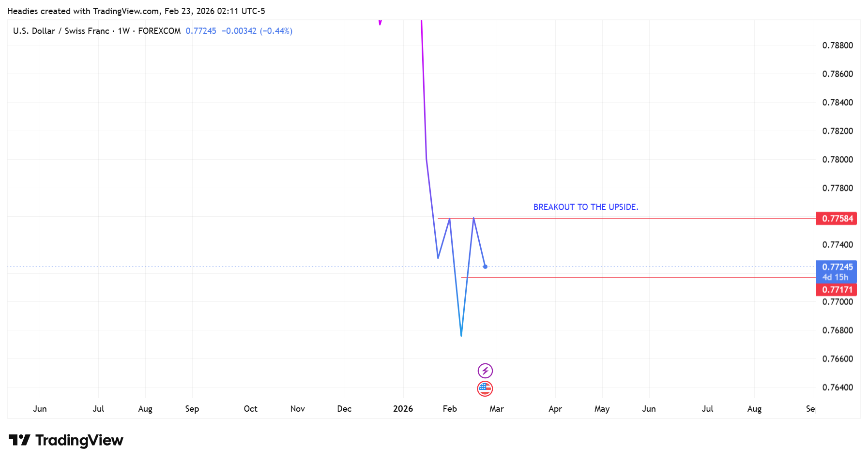Click the 4d 15h countdown label

(836, 277)
